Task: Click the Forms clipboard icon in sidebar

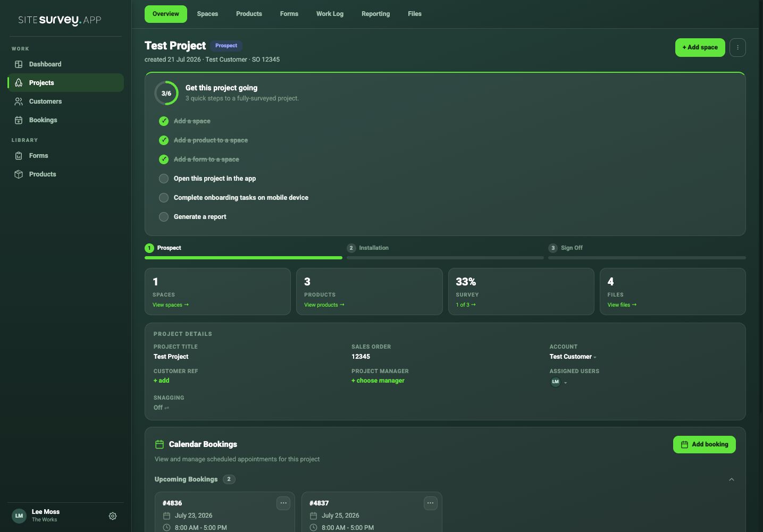Action: pos(19,156)
